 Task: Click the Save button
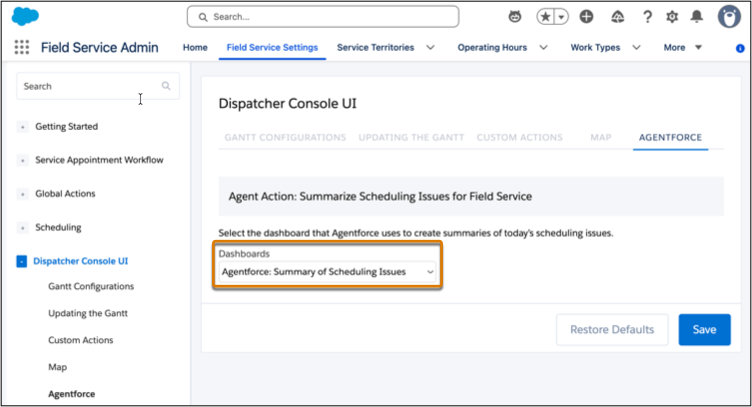tap(704, 329)
